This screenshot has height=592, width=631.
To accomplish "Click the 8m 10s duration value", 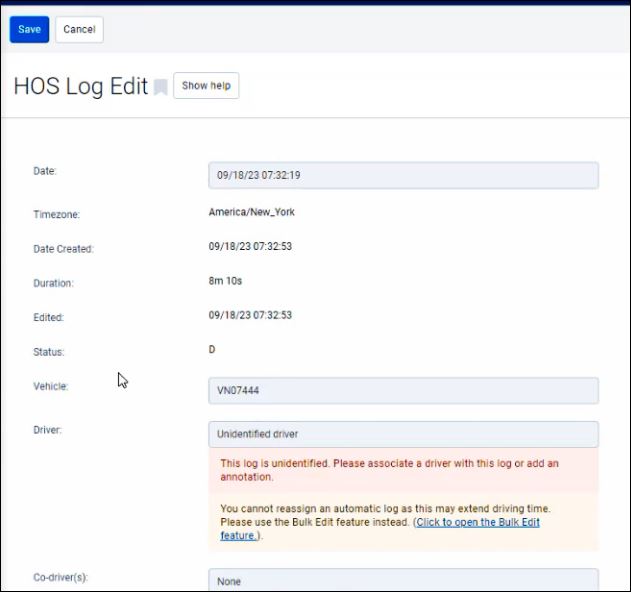I will 226,281.
